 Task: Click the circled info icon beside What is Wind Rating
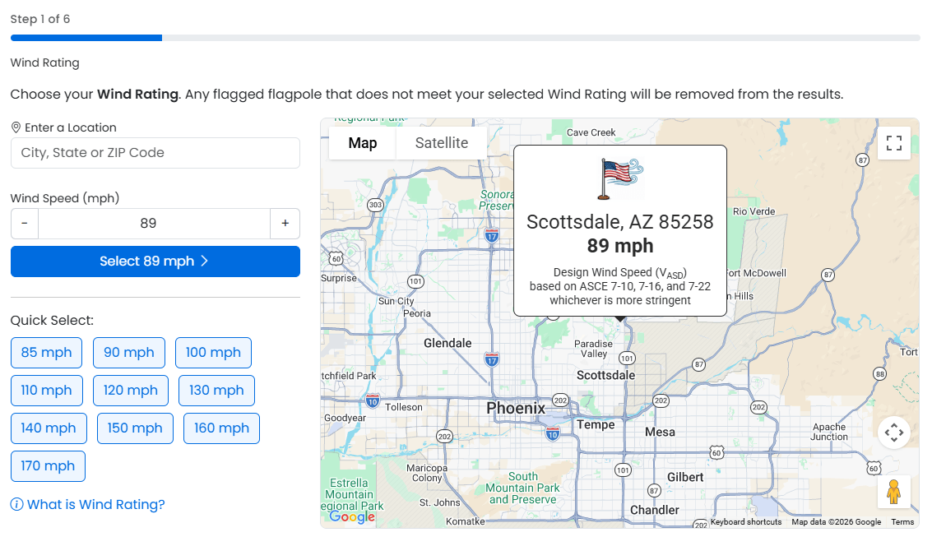click(16, 505)
